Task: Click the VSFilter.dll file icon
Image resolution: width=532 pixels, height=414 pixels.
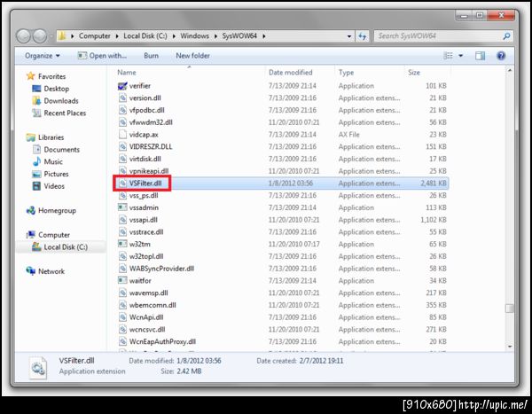Action: (122, 184)
